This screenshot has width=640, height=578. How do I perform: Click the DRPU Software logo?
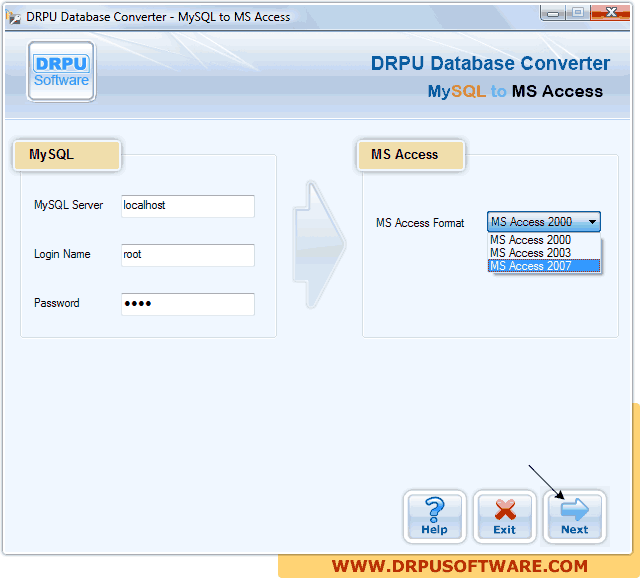point(61,71)
